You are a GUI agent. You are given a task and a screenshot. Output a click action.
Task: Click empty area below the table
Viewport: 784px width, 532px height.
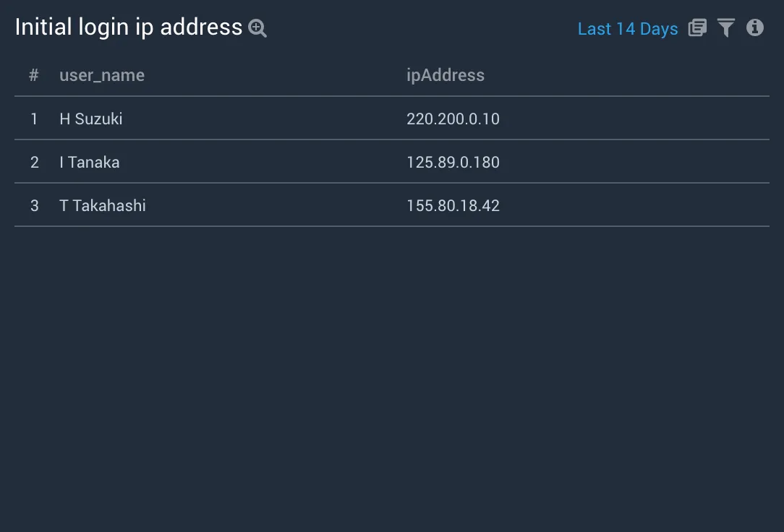[x=392, y=374]
